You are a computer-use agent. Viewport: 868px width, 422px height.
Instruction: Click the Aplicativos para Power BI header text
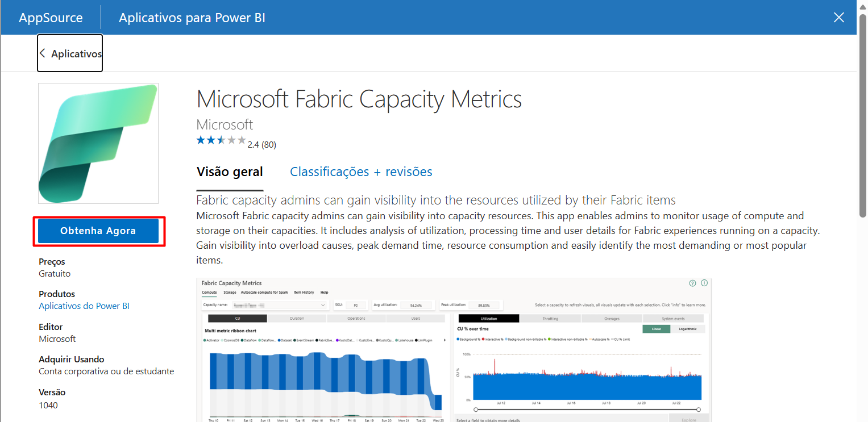click(192, 18)
